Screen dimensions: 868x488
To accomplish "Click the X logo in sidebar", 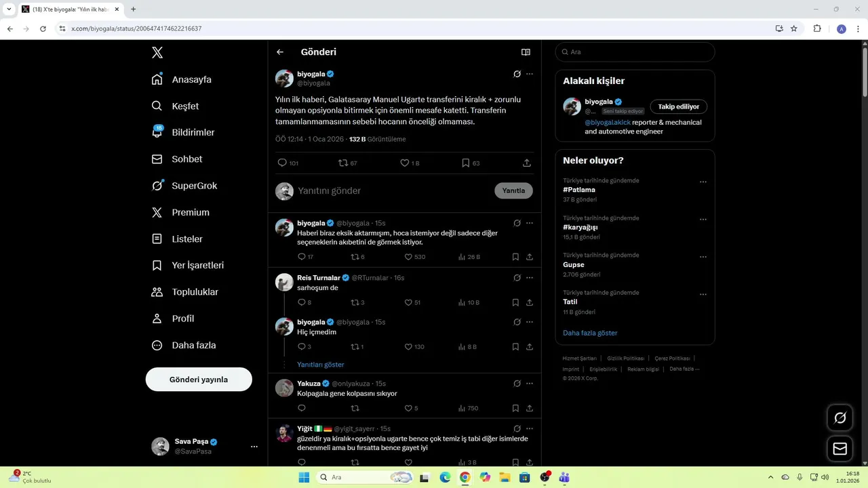I will coord(157,53).
